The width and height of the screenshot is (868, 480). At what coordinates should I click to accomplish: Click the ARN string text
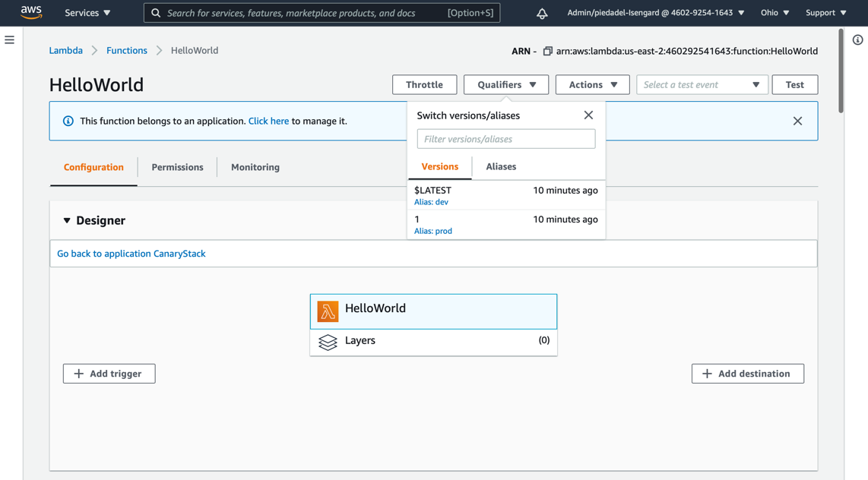[687, 51]
